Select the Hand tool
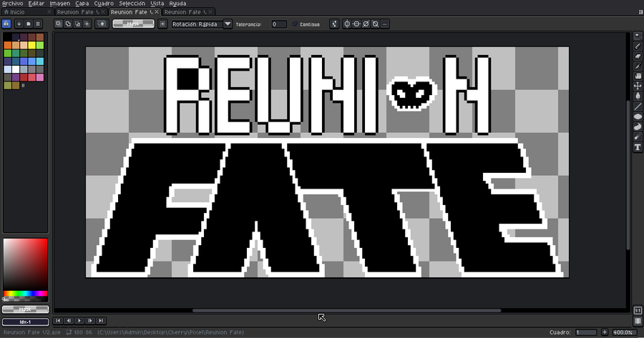644x338 pixels. point(638,76)
